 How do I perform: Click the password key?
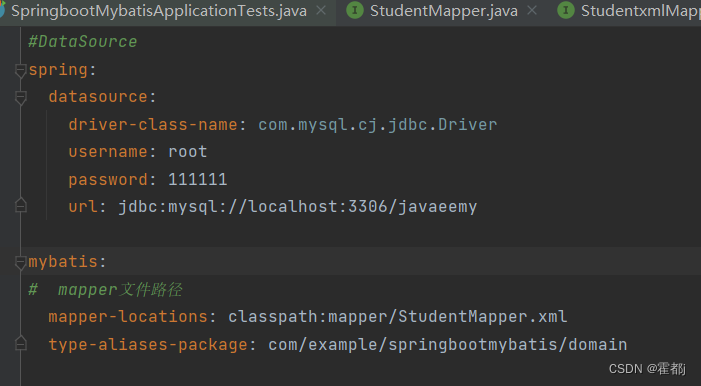[108, 180]
